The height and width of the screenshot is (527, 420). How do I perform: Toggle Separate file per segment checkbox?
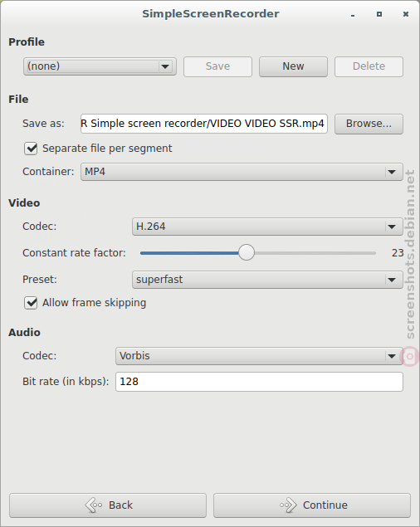pos(31,149)
